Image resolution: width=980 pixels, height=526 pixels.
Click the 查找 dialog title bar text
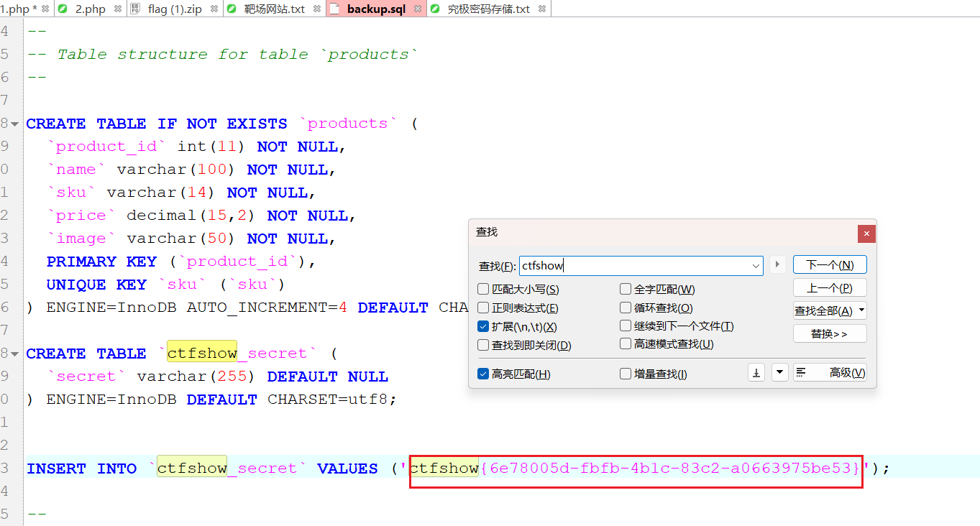487,232
